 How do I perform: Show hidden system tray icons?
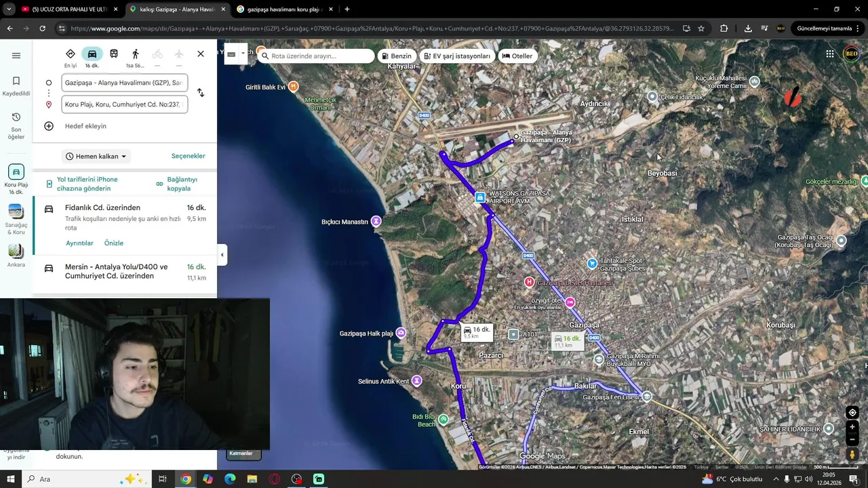[x=776, y=479]
